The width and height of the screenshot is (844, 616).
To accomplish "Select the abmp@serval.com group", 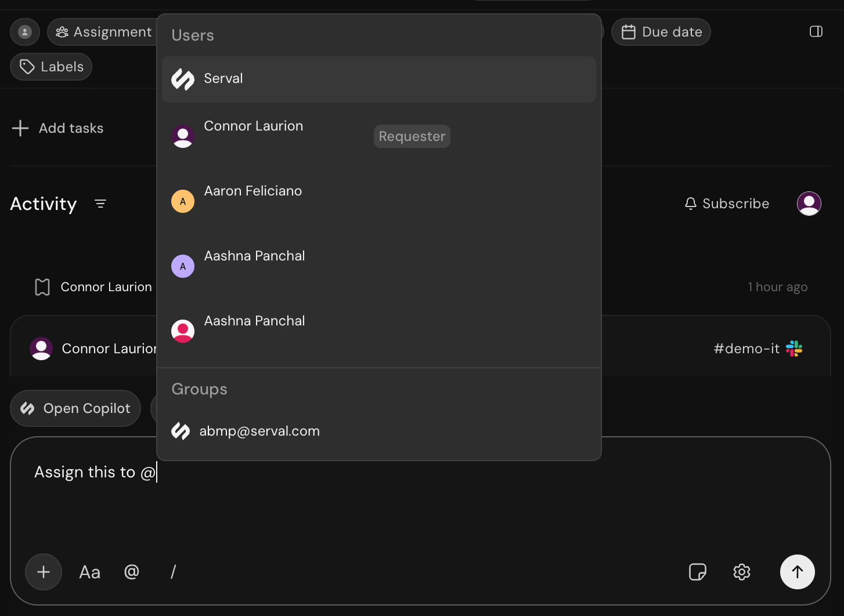I will (x=379, y=431).
